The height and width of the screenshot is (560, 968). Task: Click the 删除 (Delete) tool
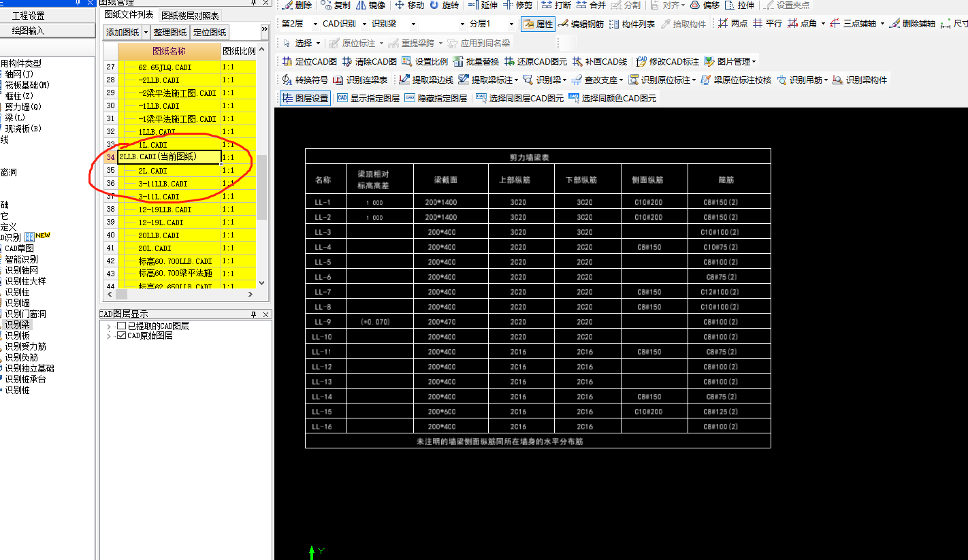(x=296, y=5)
